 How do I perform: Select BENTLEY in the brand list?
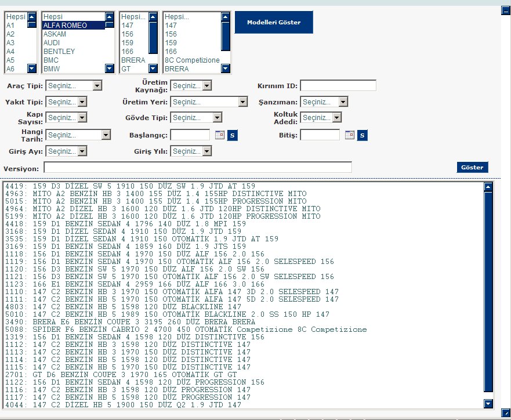coord(74,52)
